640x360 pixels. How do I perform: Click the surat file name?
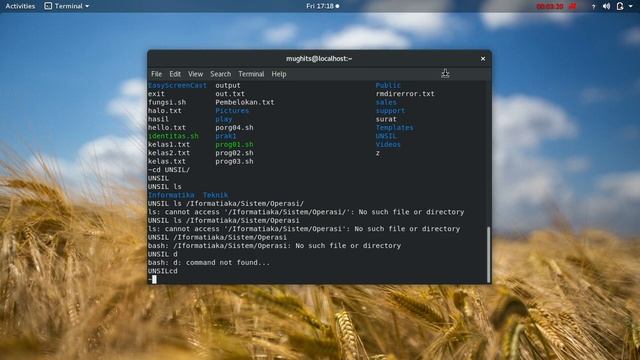coord(386,119)
